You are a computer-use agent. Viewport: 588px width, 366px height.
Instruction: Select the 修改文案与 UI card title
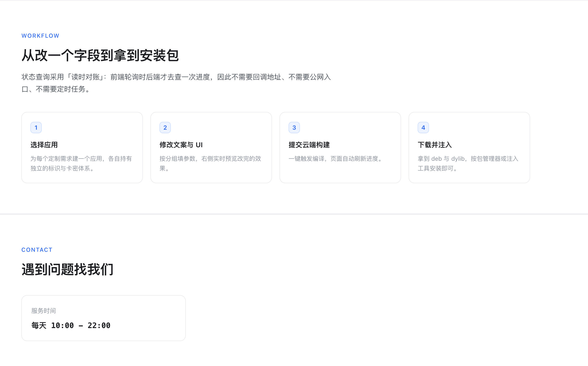click(181, 145)
